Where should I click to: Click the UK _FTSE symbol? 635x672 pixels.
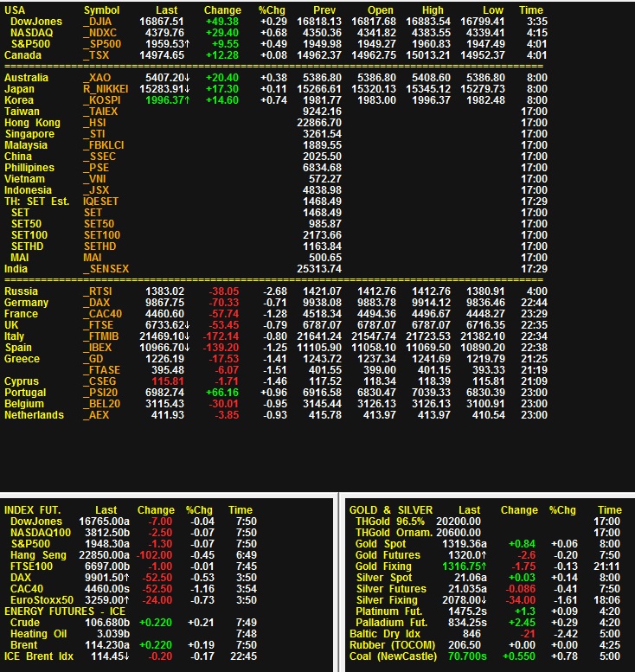(x=99, y=325)
